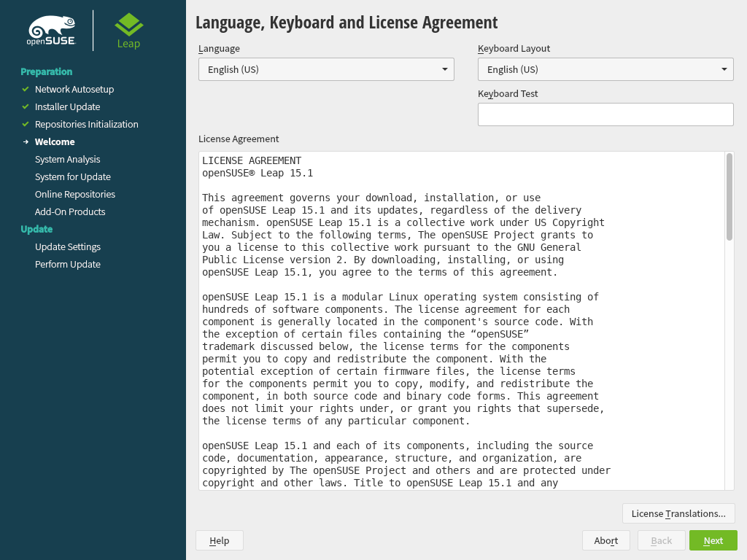
Task: Click the arrow icon beside Welcome
Action: point(26,141)
